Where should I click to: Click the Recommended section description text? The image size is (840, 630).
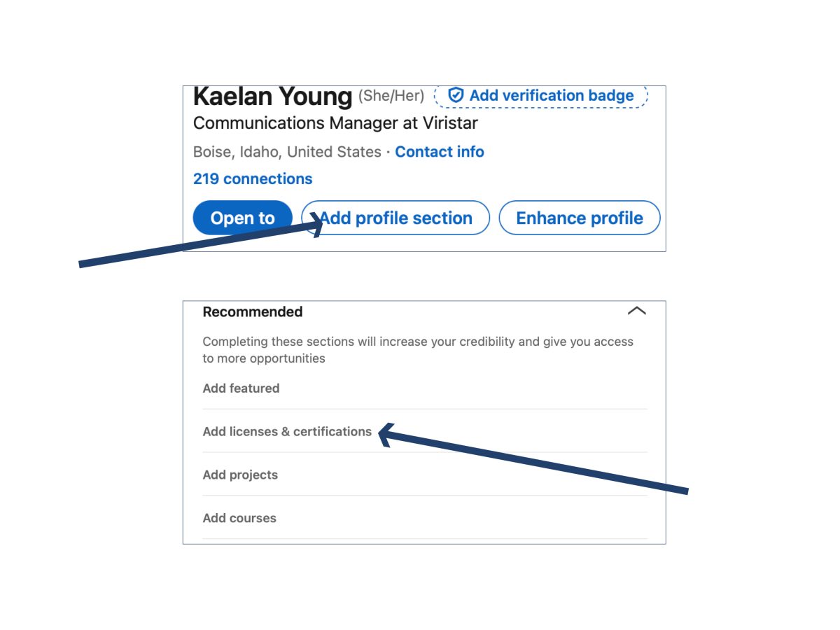click(x=417, y=350)
